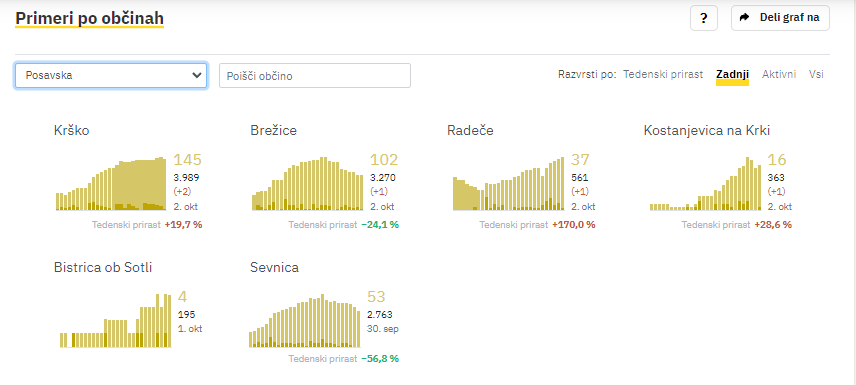Click the Brežice municipality name
The width and height of the screenshot is (856, 385).
point(274,131)
